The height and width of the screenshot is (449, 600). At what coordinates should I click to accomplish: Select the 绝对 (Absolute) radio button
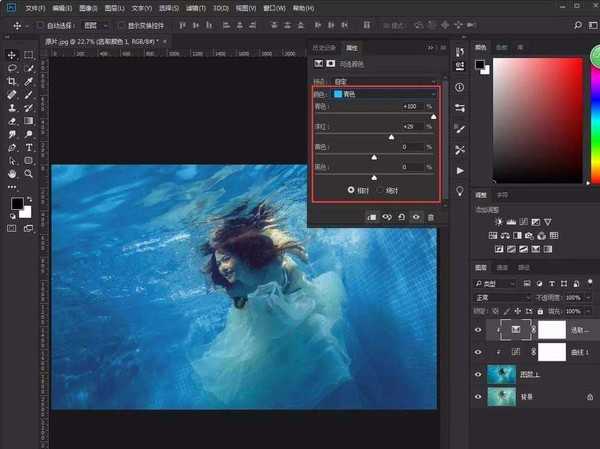point(382,189)
